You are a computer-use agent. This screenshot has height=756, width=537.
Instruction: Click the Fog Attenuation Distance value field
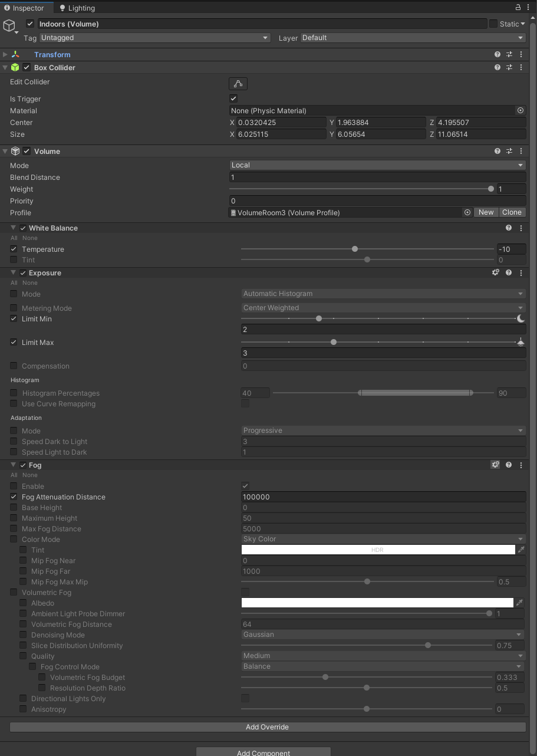383,497
